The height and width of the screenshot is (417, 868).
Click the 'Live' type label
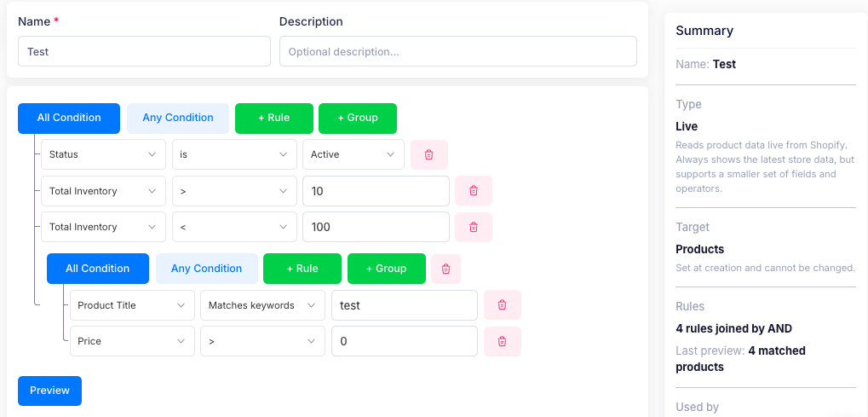(x=687, y=126)
